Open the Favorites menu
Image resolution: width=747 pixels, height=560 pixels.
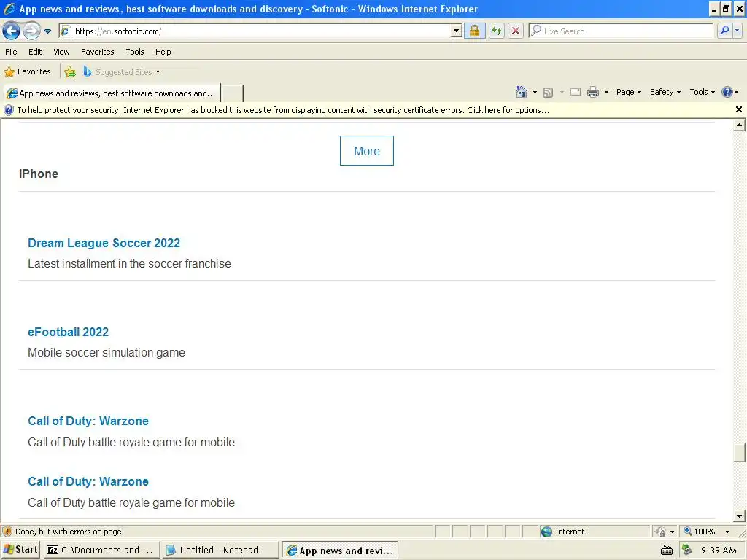coord(98,52)
